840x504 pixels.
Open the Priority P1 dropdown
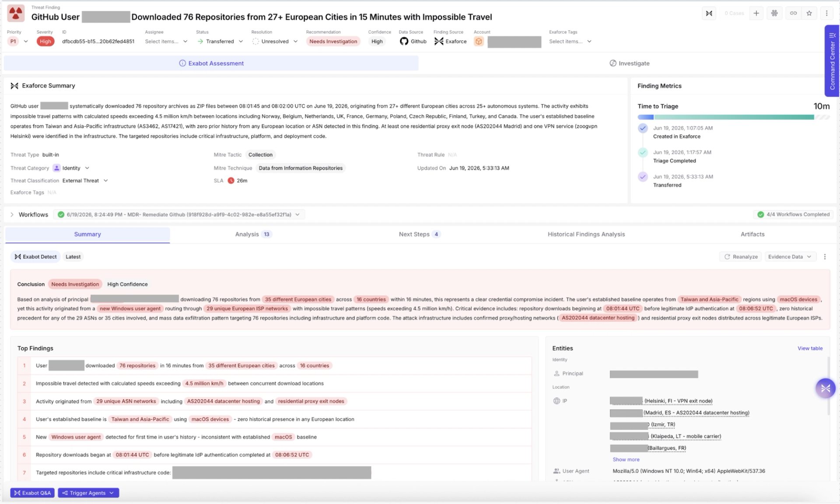point(18,41)
